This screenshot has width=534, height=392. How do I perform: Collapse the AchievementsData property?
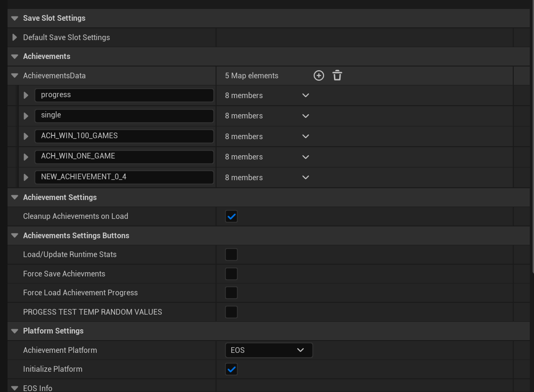15,75
